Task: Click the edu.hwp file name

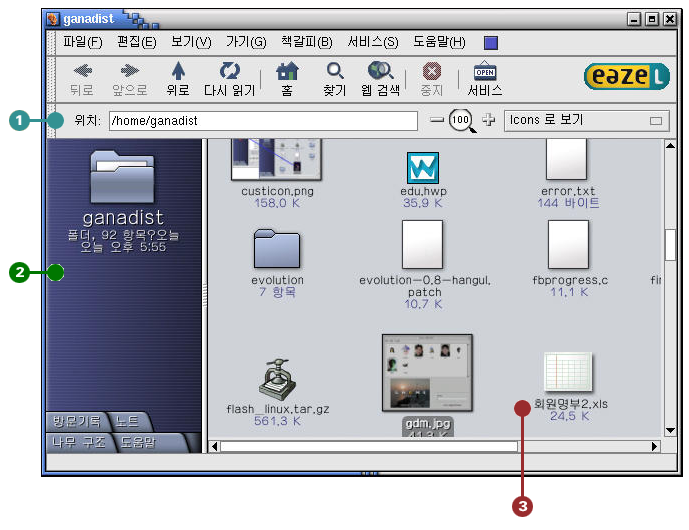Action: [423, 191]
